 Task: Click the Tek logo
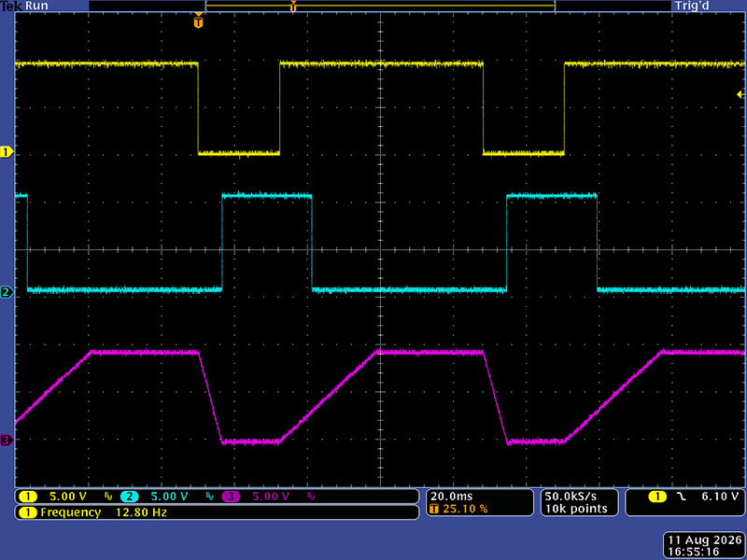click(11, 6)
